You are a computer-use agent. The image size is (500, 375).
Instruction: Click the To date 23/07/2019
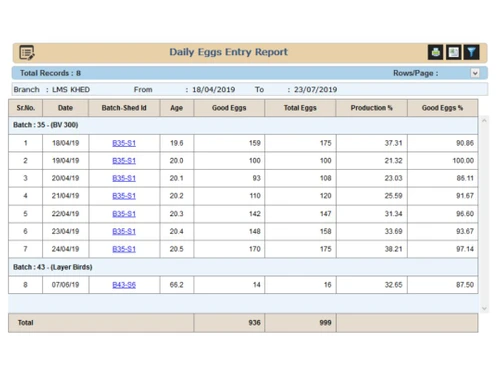click(x=315, y=90)
